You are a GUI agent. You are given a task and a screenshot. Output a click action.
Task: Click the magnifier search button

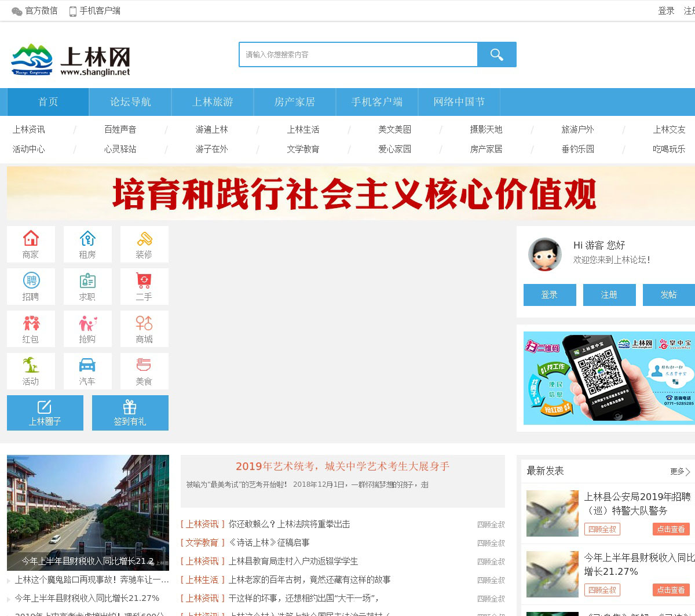pyautogui.click(x=496, y=54)
